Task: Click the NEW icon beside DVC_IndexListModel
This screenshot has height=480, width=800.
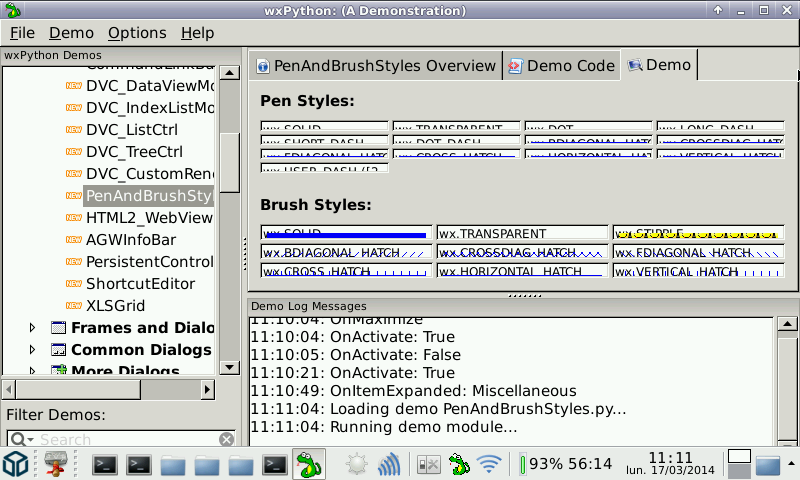Action: click(74, 108)
